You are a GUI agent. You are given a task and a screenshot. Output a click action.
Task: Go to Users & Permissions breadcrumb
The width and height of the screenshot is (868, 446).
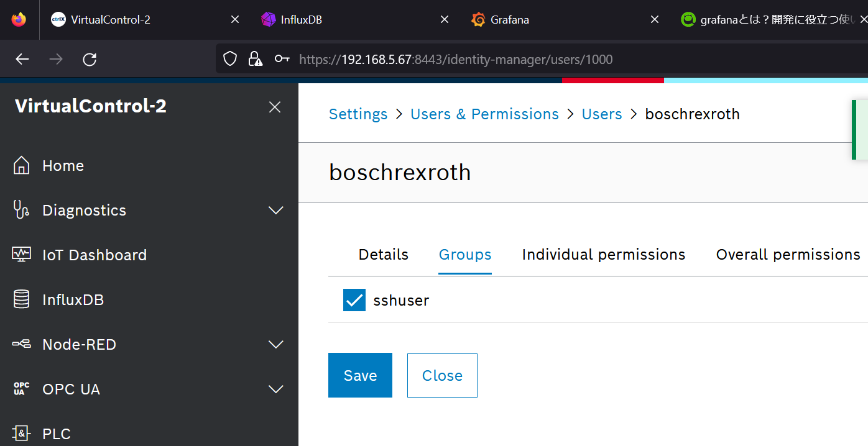[485, 114]
